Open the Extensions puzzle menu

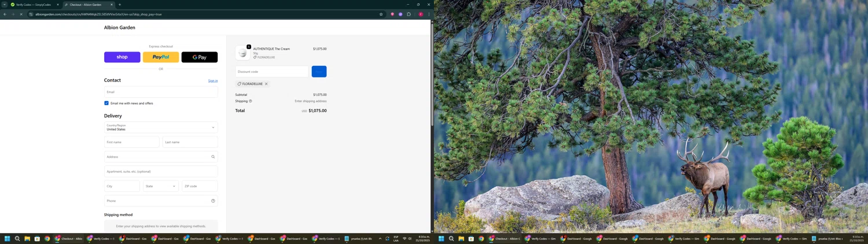409,14
